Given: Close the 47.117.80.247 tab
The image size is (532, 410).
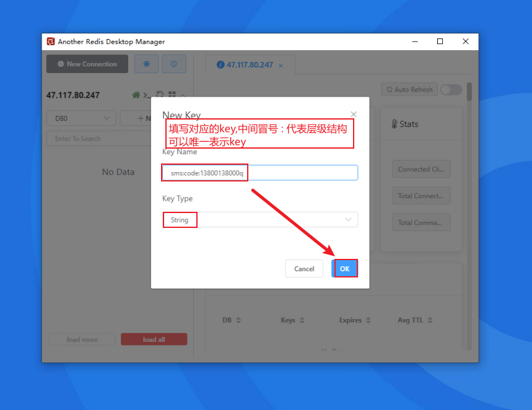Looking at the screenshot, I should click(x=281, y=66).
